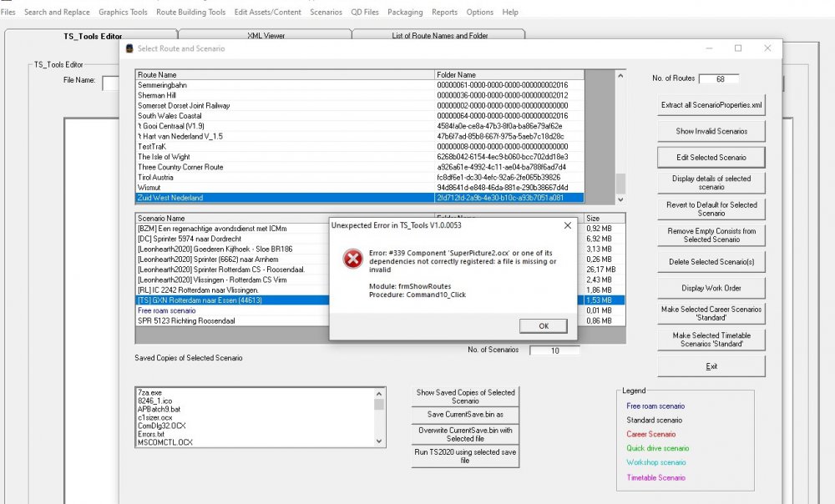Viewport: 835px width, 504px height.
Task: Open the Route Building Tools menu
Action: pyautogui.click(x=190, y=13)
